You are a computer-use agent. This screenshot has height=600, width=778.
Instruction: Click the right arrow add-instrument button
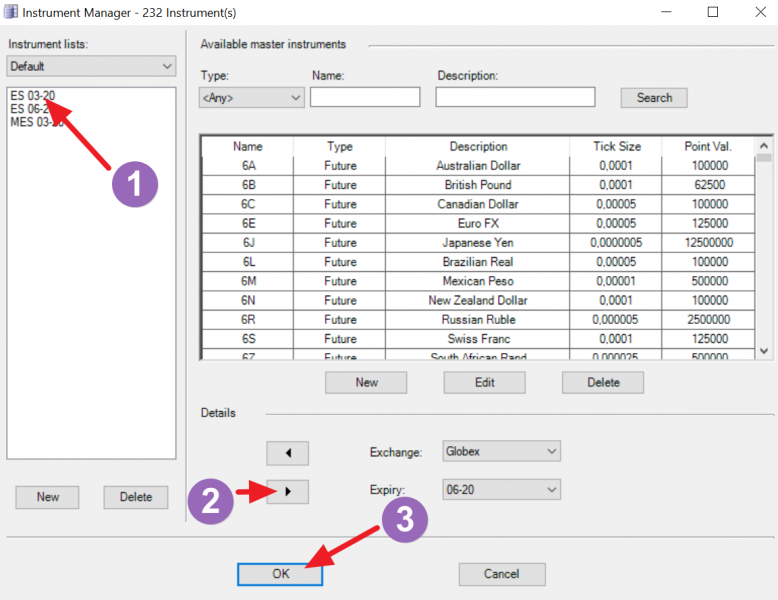(287, 492)
